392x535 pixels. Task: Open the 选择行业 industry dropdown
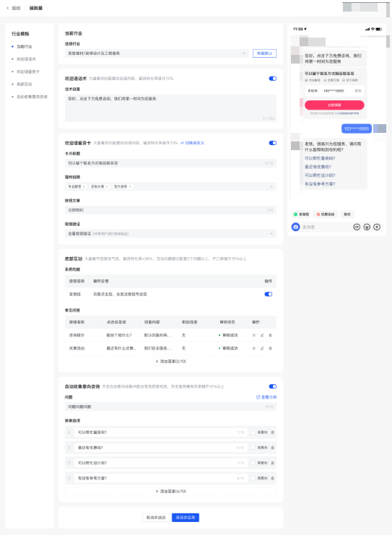(x=157, y=53)
